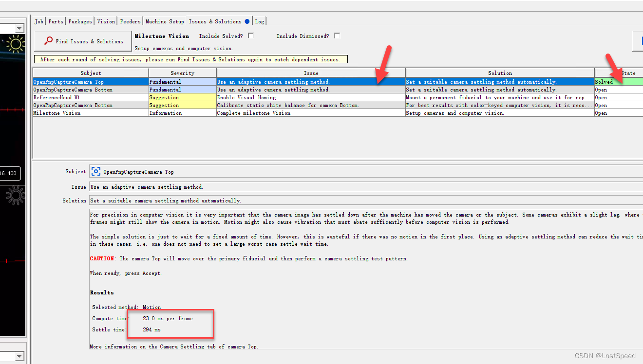Sort table by Issue column header

tap(311, 73)
